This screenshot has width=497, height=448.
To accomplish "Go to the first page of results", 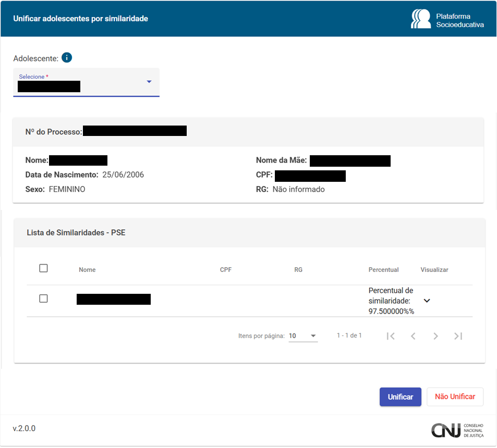I will tap(391, 336).
